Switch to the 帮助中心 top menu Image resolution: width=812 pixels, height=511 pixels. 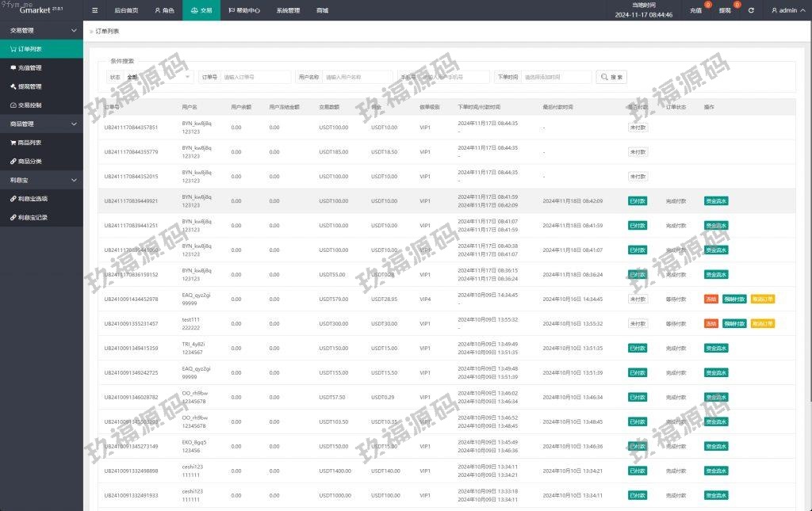coord(243,10)
